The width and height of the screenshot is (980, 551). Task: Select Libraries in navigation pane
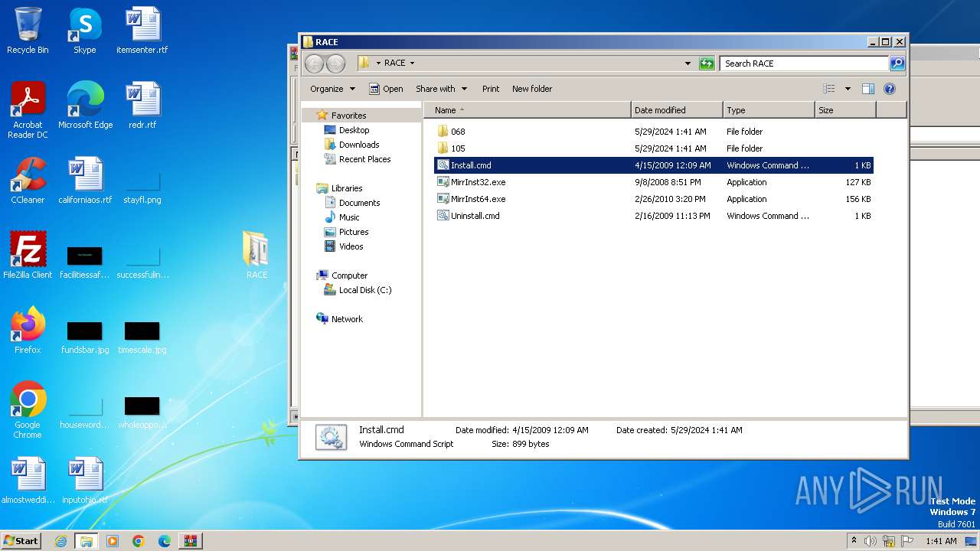347,188
